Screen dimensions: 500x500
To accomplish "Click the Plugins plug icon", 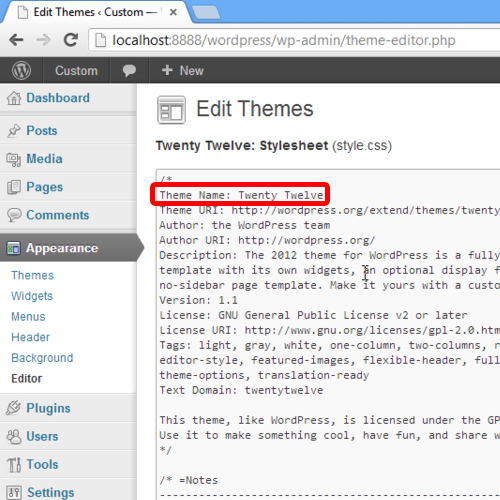I will point(14,408).
